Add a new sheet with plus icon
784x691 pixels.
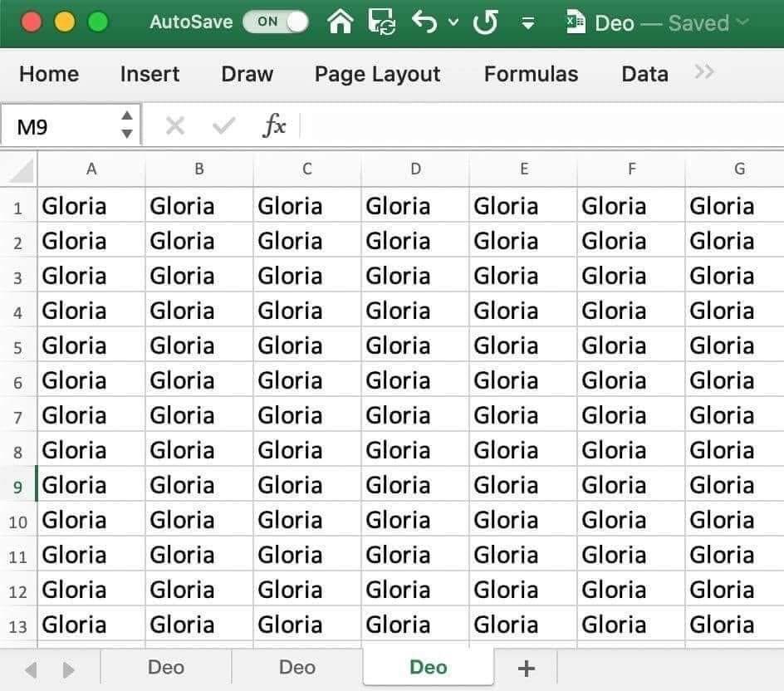click(526, 668)
